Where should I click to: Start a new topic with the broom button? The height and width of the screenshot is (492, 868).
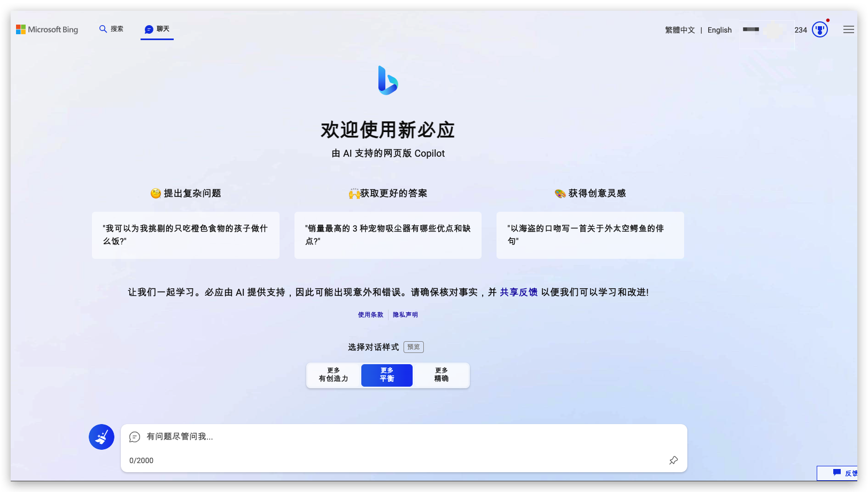[102, 437]
